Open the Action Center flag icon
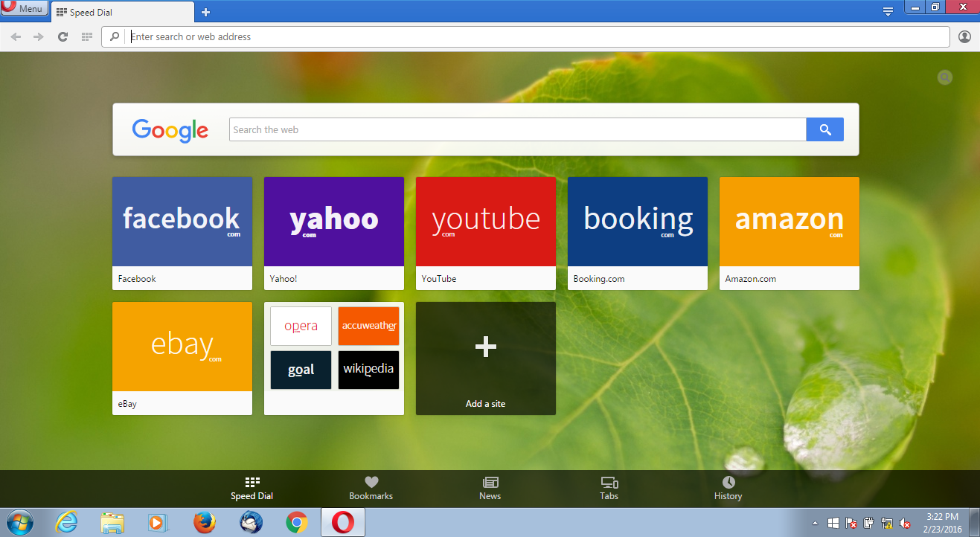980x537 pixels. (851, 524)
